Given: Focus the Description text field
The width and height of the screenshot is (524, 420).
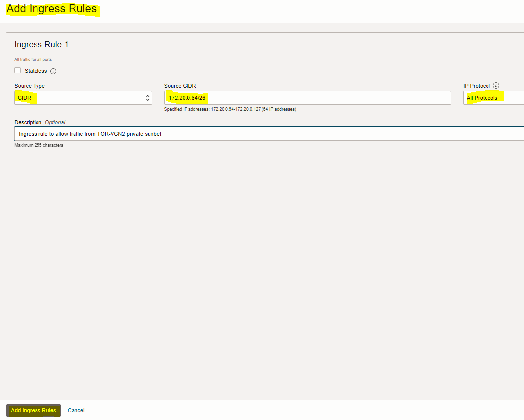Looking at the screenshot, I should pos(269,134).
